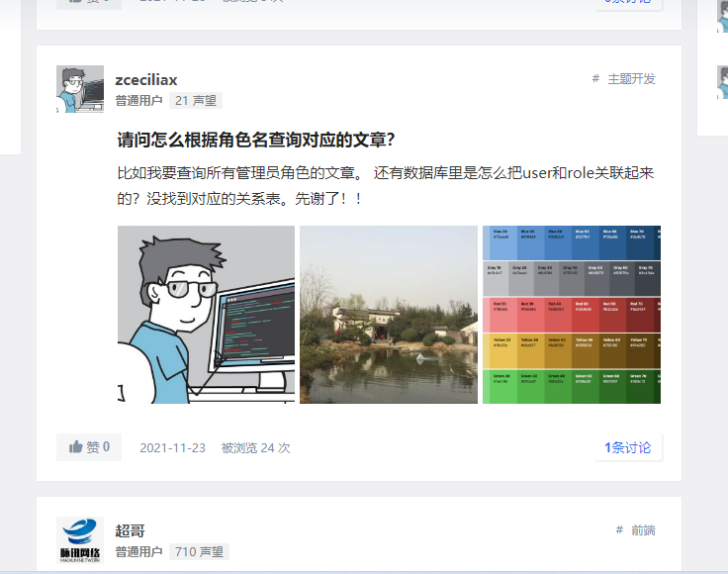Click the hash icon beside 主题开发
The image size is (728, 574).
pos(595,78)
